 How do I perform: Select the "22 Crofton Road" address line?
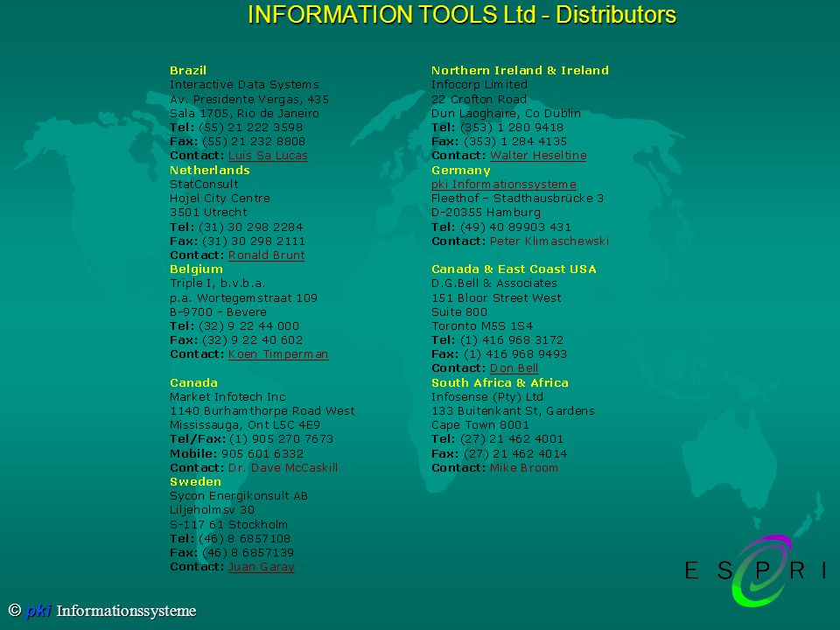point(479,99)
